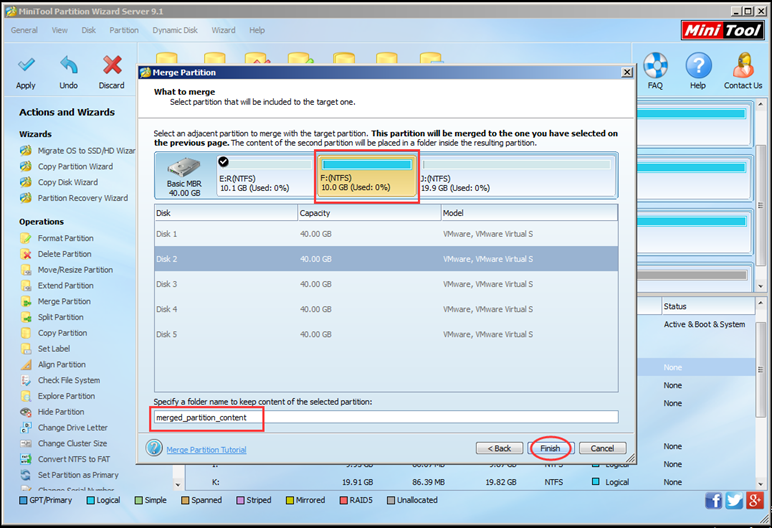Choose Format Partition operation
This screenshot has width=773, height=528.
pyautogui.click(x=57, y=238)
